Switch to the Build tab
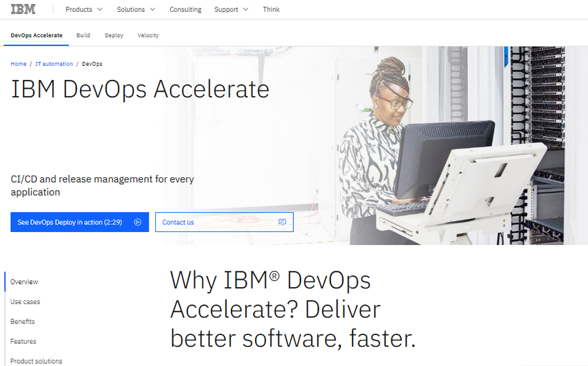The width and height of the screenshot is (588, 366). coord(83,35)
